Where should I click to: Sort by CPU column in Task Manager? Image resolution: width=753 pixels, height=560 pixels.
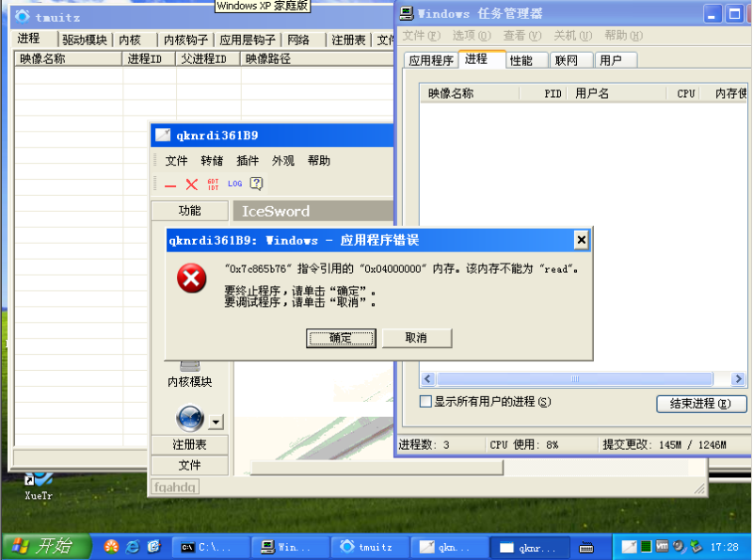pyautogui.click(x=683, y=94)
